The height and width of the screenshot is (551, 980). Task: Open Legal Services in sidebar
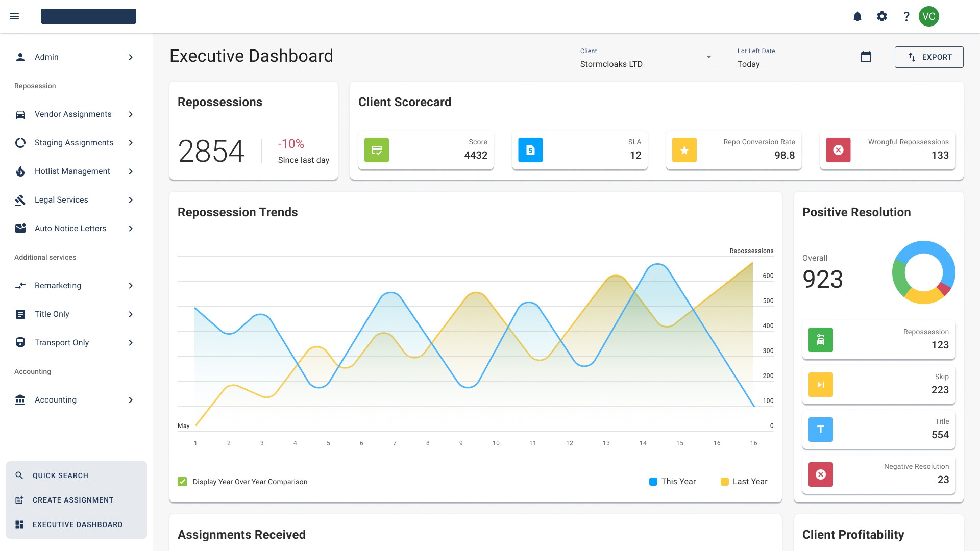61,200
